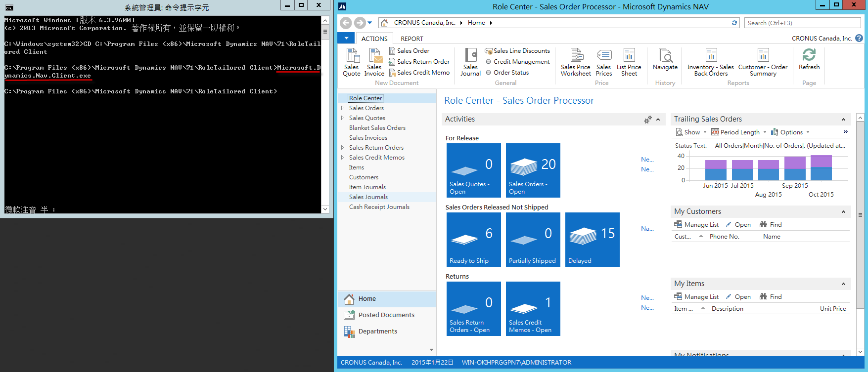The width and height of the screenshot is (868, 372).
Task: Click Sep 2015 bar in chart
Action: (795, 168)
